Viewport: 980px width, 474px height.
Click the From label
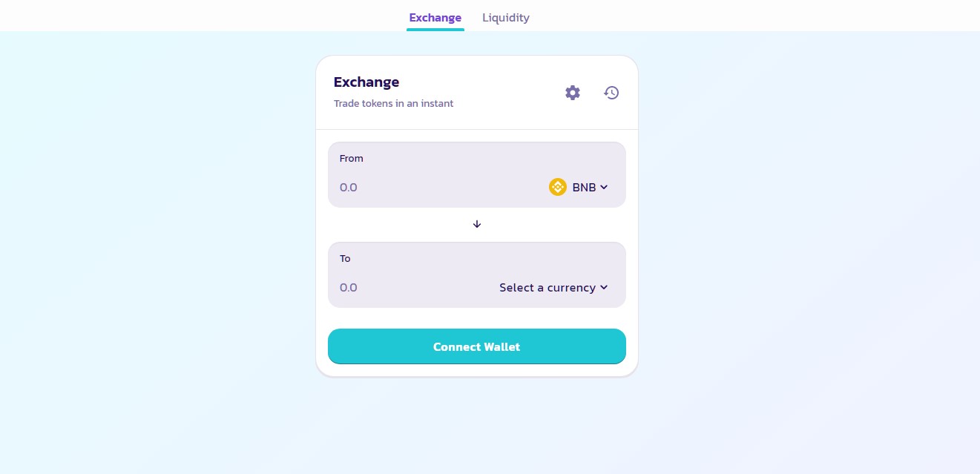pyautogui.click(x=352, y=159)
